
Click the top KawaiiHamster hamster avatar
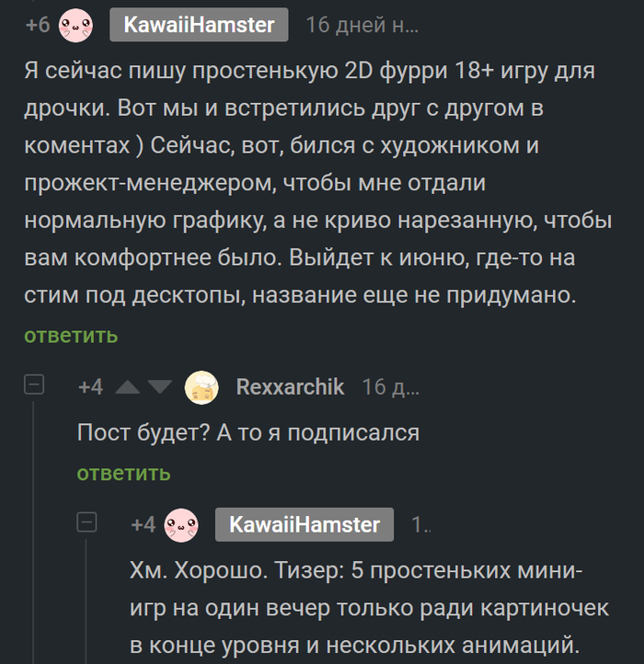pos(77,24)
